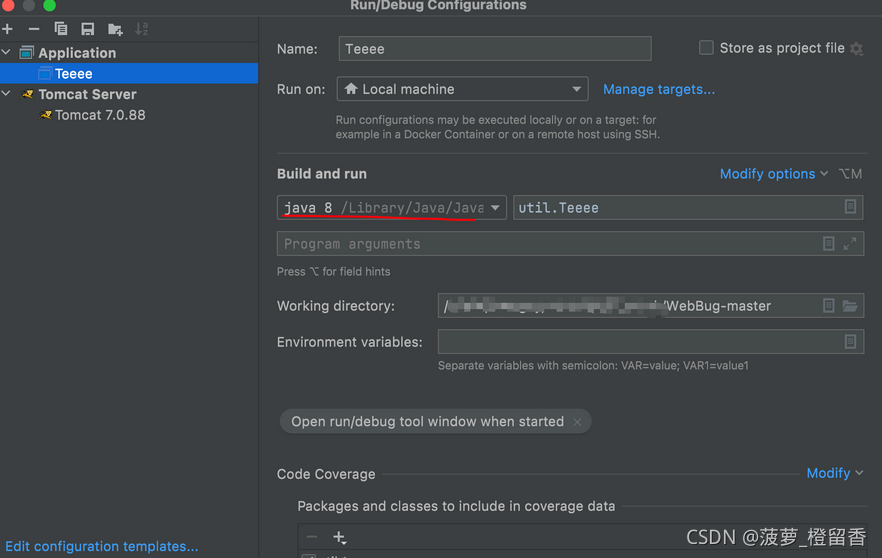Collapse the Tomcat Server tree node

pos(7,93)
